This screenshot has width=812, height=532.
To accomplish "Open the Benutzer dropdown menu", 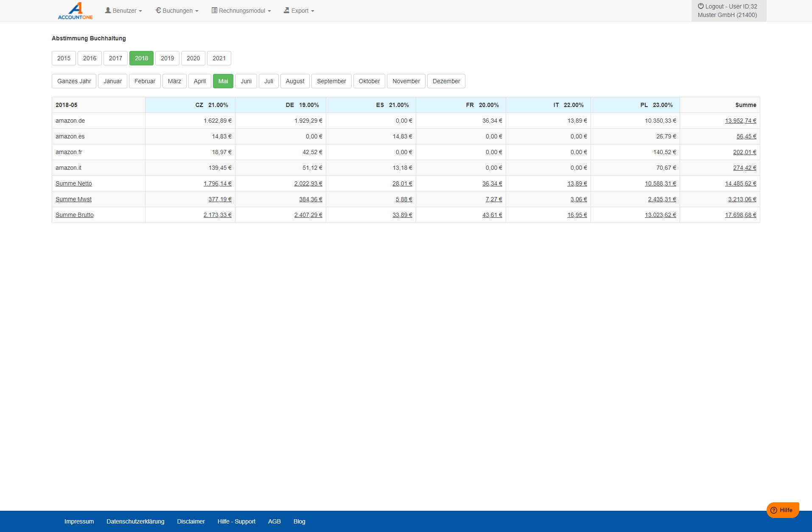I will click(x=123, y=11).
